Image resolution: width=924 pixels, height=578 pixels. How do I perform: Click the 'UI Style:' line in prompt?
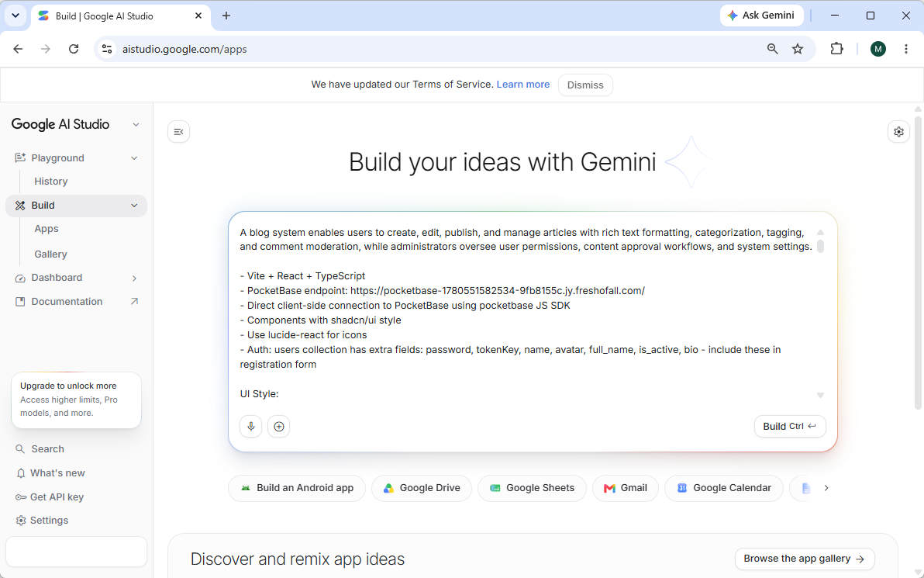259,394
